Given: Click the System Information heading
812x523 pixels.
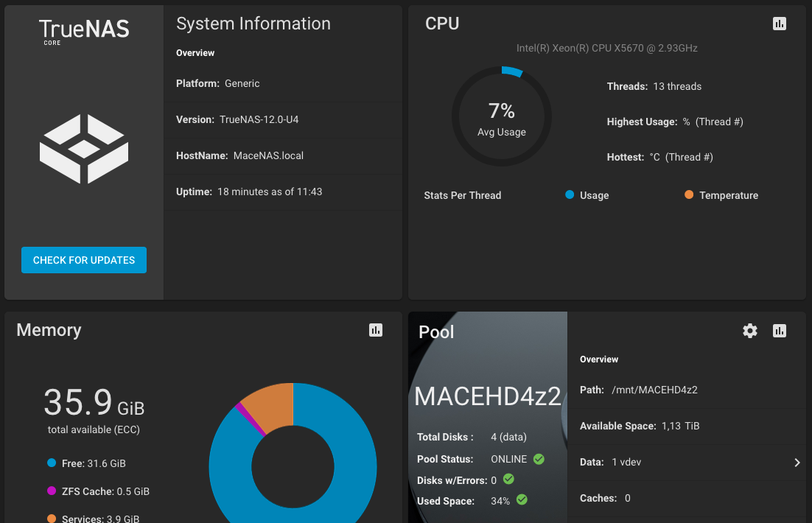Looking at the screenshot, I should pyautogui.click(x=253, y=24).
